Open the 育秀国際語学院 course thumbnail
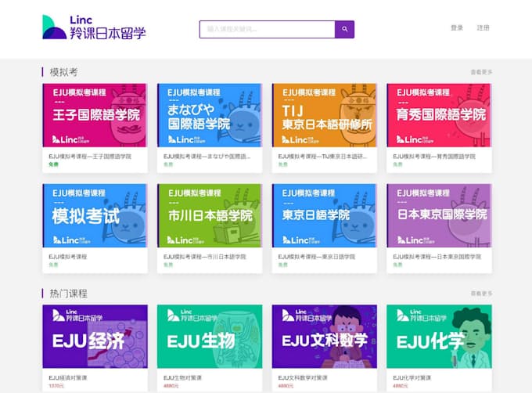This screenshot has height=393, width=532. (439, 116)
